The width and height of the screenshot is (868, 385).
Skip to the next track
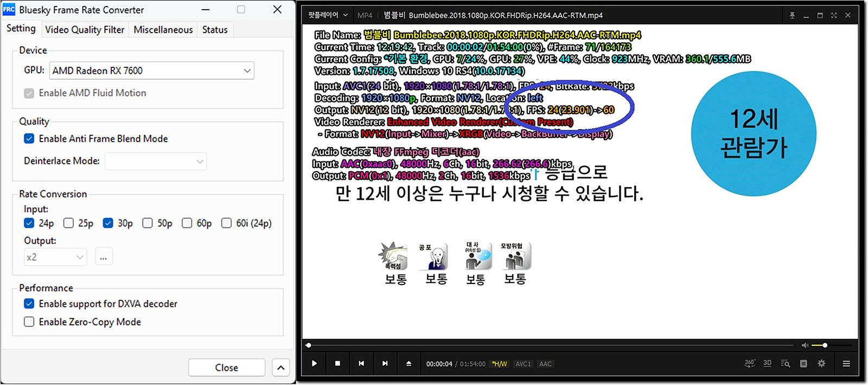(x=385, y=364)
